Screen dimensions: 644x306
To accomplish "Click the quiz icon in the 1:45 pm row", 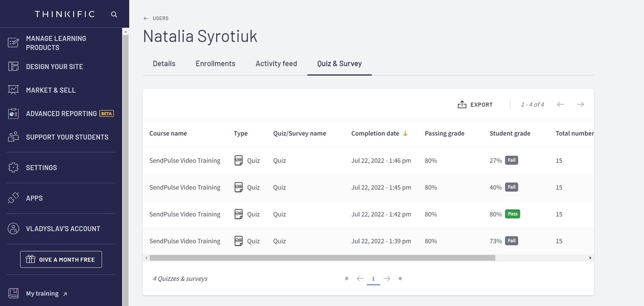I will pyautogui.click(x=239, y=187).
